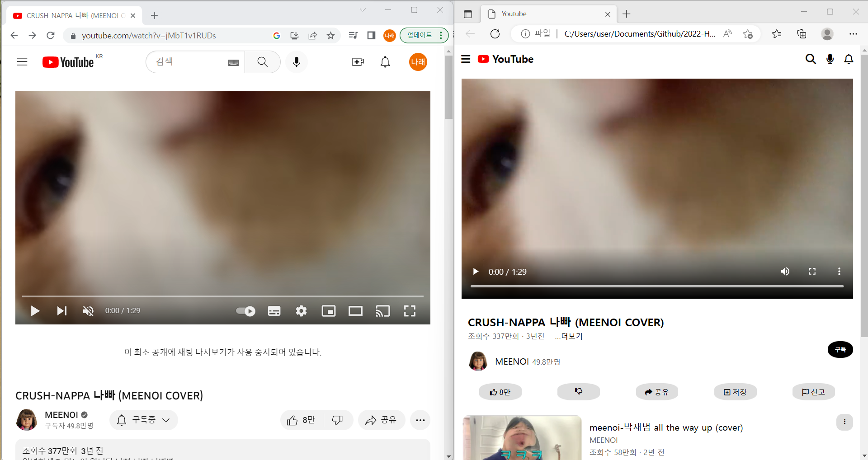The image size is (868, 460).
Task: Open MEENOI channel name in Chrome window
Action: 61,415
